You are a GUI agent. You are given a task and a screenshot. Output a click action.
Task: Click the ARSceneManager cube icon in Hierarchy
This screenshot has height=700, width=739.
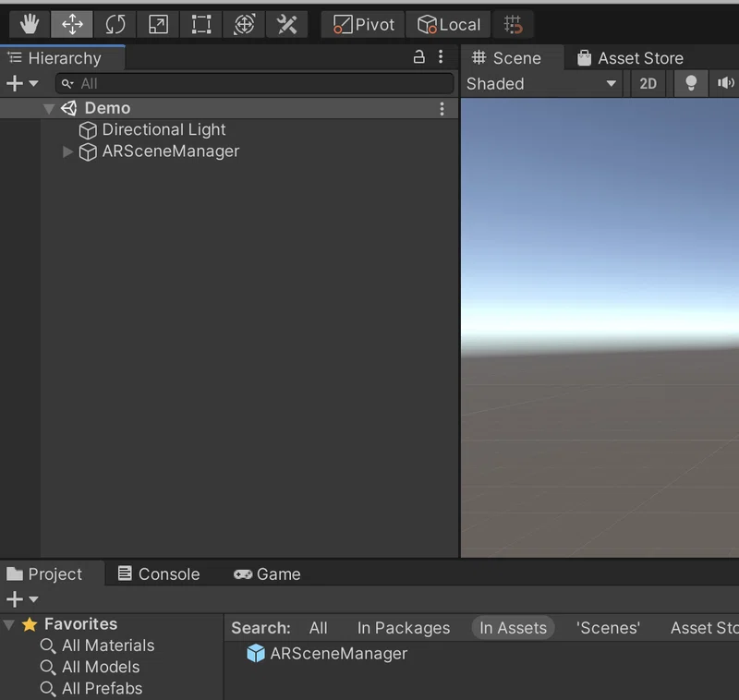point(88,152)
